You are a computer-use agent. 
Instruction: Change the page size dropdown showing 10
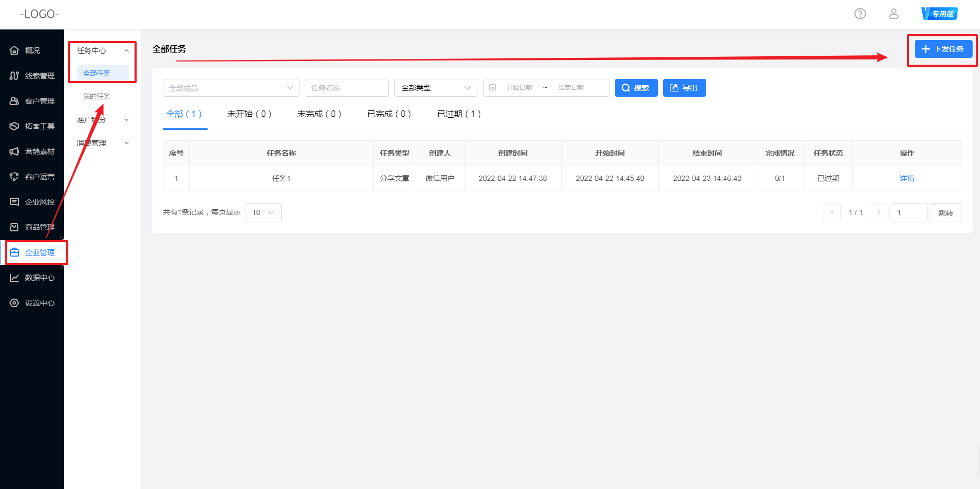click(263, 212)
